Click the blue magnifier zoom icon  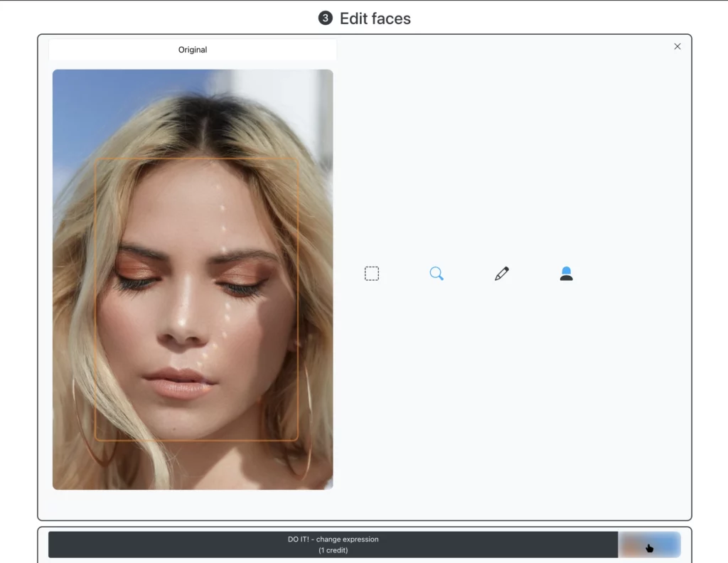point(437,274)
